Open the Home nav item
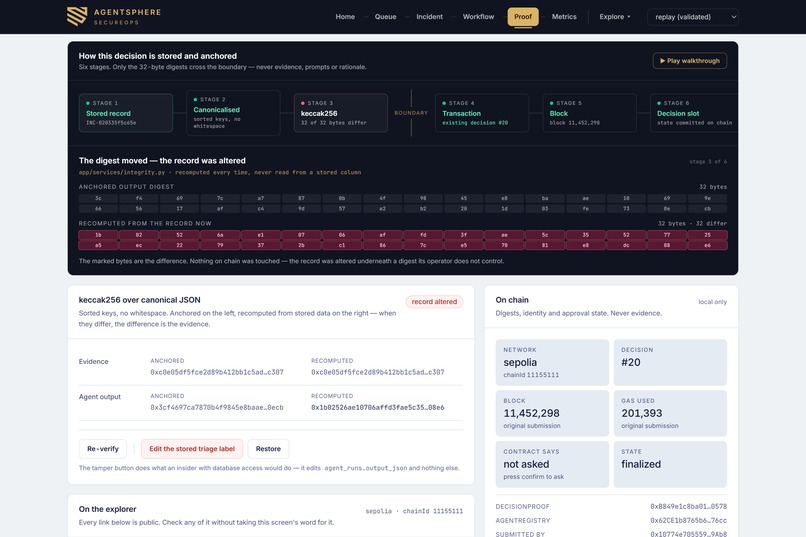This screenshot has width=806, height=537. tap(345, 17)
